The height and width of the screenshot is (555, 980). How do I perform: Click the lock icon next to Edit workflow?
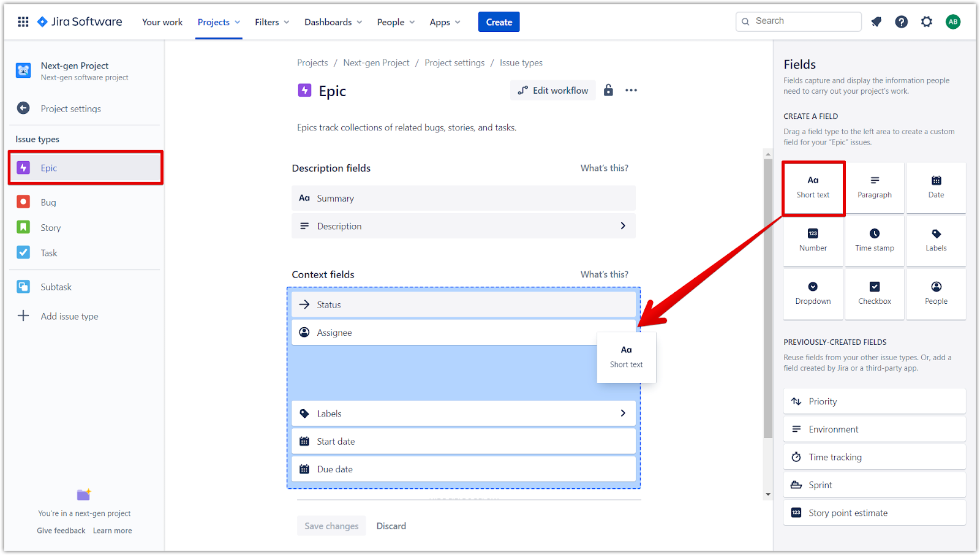608,90
